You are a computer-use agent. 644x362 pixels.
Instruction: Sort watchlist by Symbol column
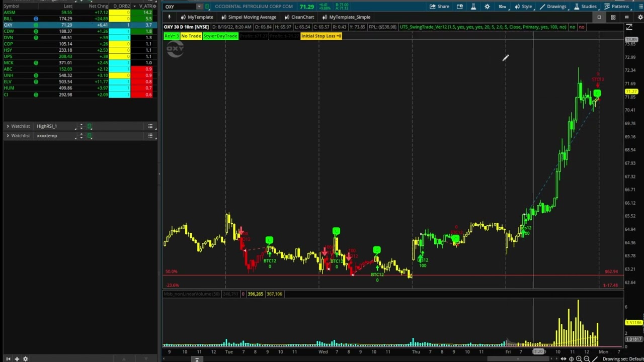(12, 6)
